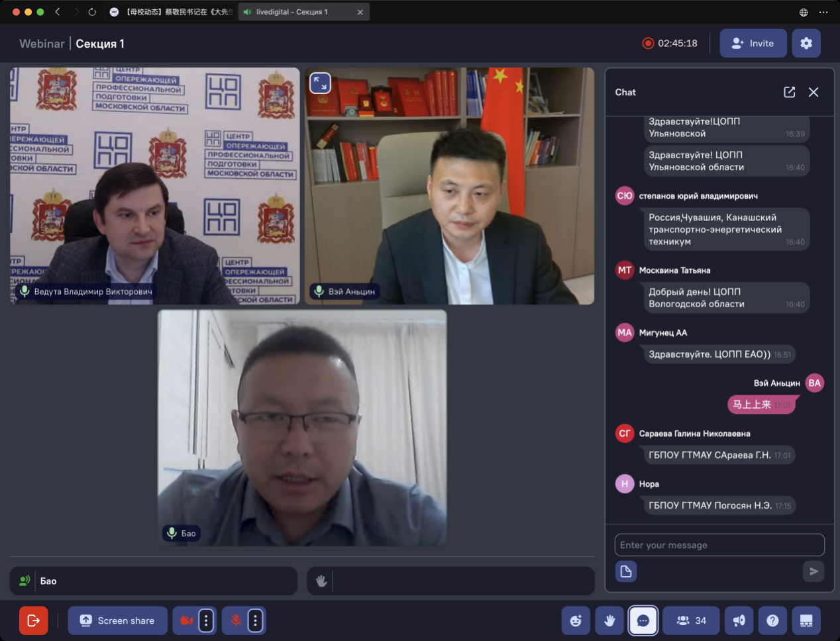Change the video layout view
Image resolution: width=840 pixels, height=641 pixels.
806,620
